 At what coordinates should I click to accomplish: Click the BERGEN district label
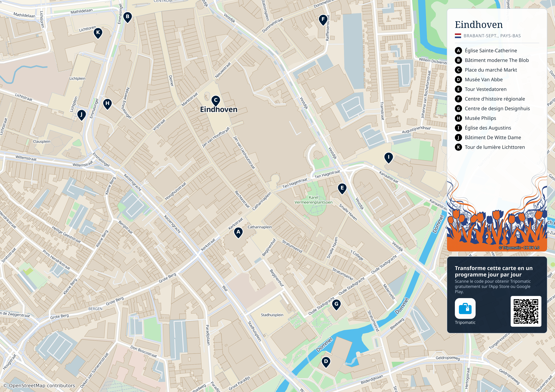tap(95, 309)
